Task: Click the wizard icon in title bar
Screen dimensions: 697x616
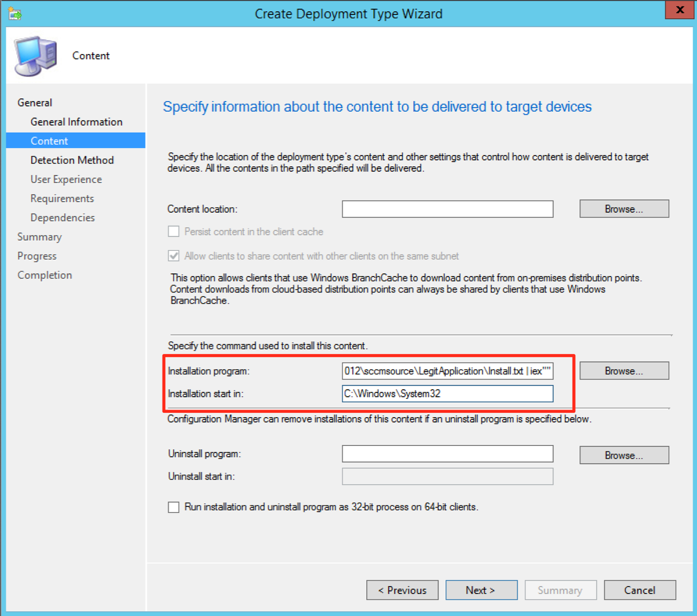Action: [x=14, y=13]
